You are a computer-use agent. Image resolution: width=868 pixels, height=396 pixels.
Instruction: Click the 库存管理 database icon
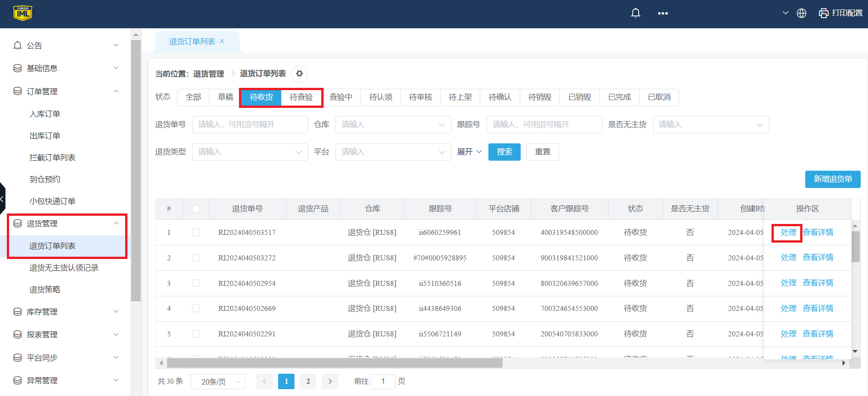(x=18, y=312)
